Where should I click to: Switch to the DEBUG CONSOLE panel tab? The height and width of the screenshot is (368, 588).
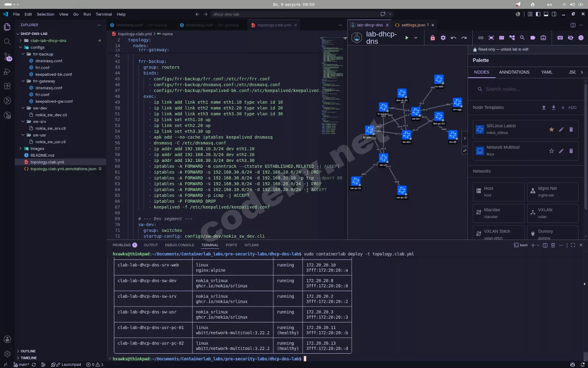(x=179, y=245)
